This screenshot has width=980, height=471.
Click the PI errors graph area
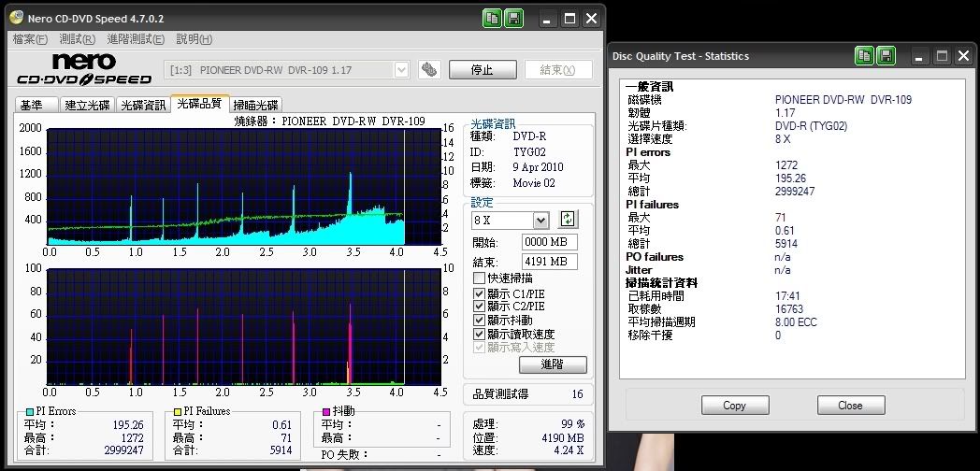click(244, 186)
